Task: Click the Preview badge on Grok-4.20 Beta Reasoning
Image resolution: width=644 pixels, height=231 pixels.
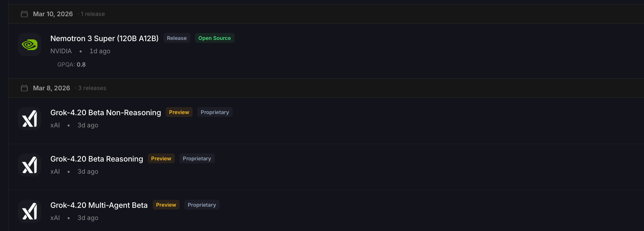Action: point(161,159)
